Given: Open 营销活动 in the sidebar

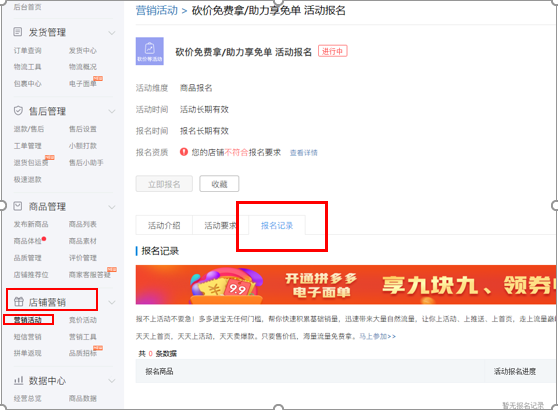Looking at the screenshot, I should click(27, 320).
